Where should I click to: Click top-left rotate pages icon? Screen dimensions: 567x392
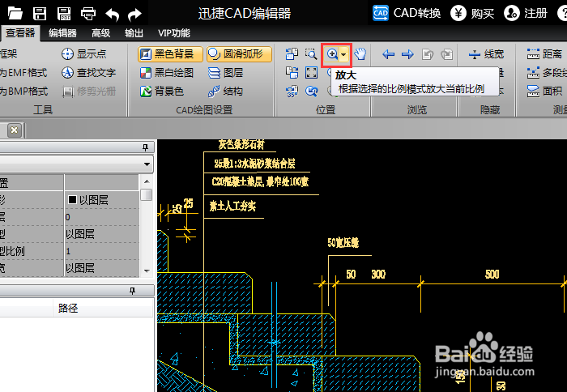click(292, 54)
